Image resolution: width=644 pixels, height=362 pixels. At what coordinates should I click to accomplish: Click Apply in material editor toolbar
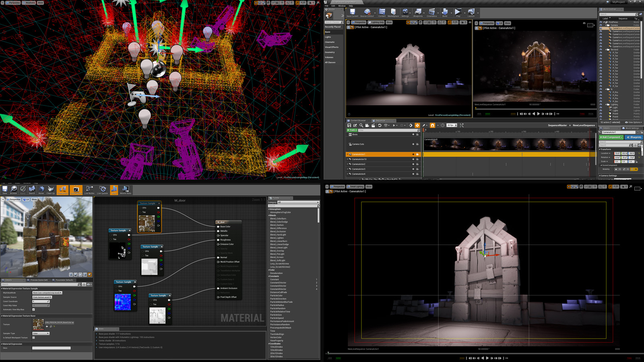[x=23, y=190]
